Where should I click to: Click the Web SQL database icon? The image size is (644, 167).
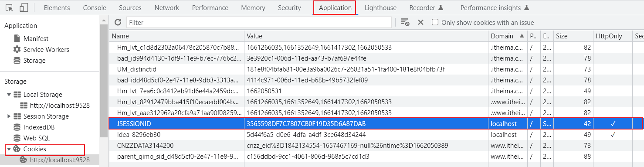point(17,138)
